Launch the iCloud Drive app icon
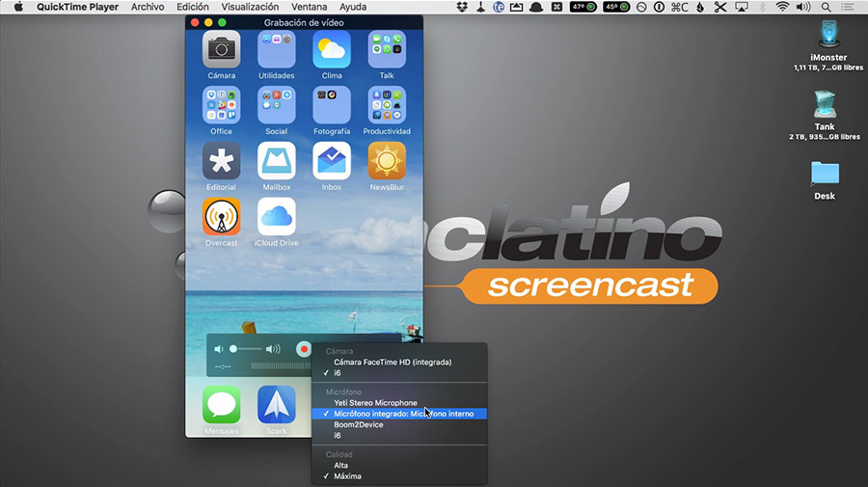The width and height of the screenshot is (868, 487). (x=276, y=217)
